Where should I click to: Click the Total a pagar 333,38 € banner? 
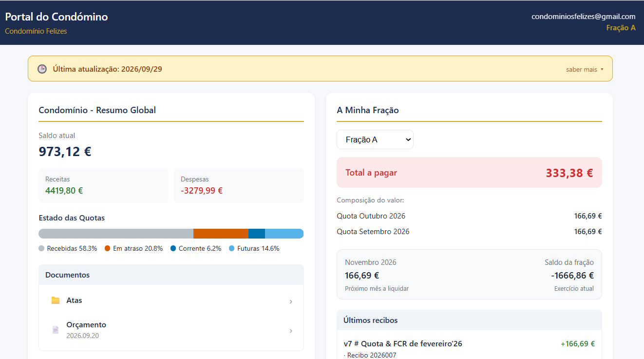[469, 172]
